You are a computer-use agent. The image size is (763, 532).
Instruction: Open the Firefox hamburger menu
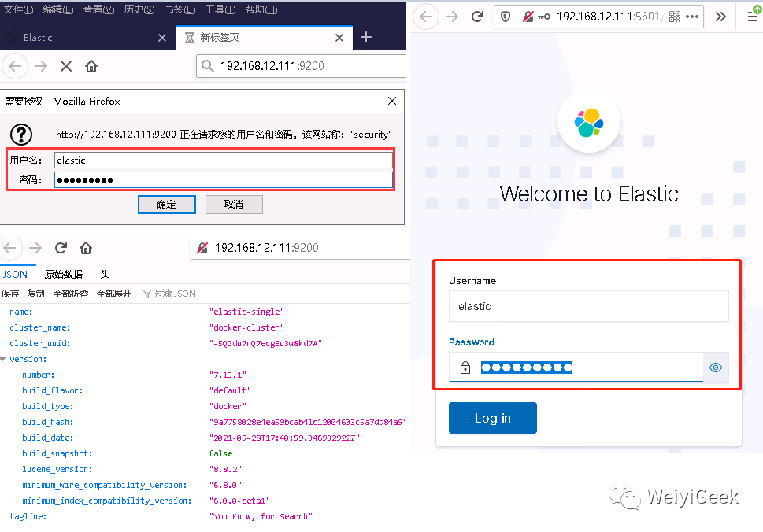pyautogui.click(x=752, y=17)
